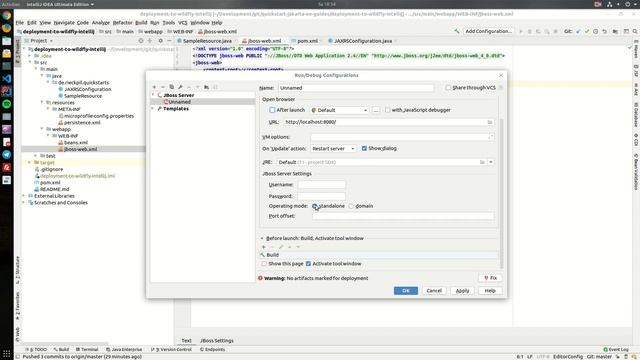The width and height of the screenshot is (640, 360).
Task: Expand target folder node
Action: coord(30,162)
